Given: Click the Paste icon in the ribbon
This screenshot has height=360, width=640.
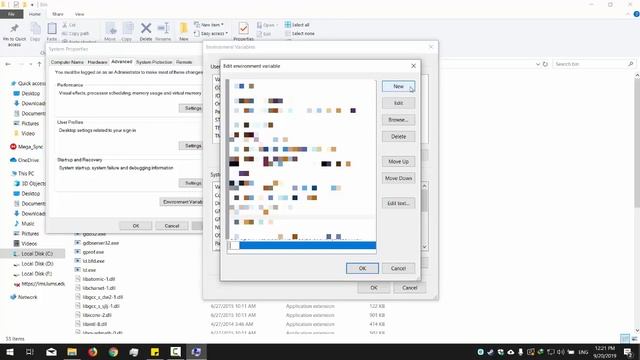Looking at the screenshot, I should (x=52, y=31).
